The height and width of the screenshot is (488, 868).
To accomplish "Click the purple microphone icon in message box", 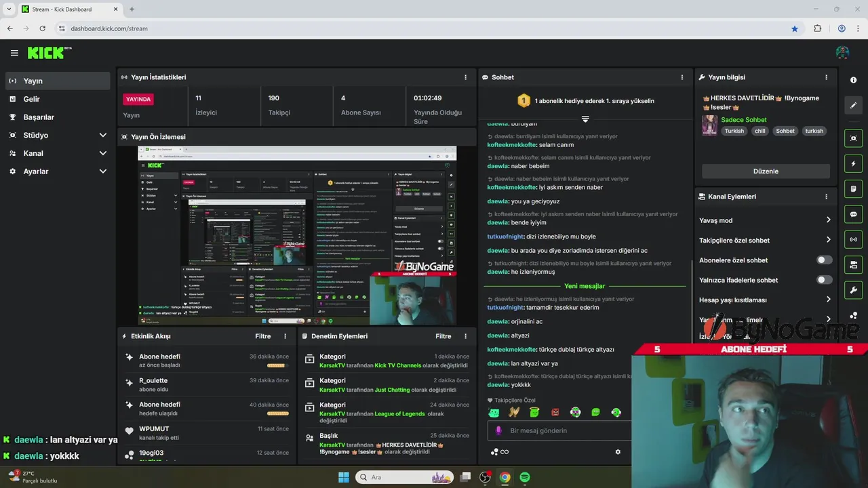I will pyautogui.click(x=498, y=430).
